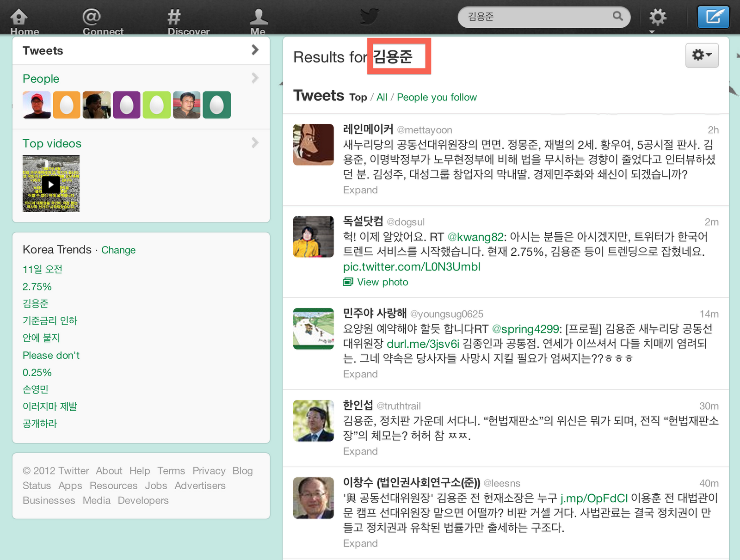The image size is (740, 560).
Task: Open the Blog footer link
Action: tap(242, 471)
